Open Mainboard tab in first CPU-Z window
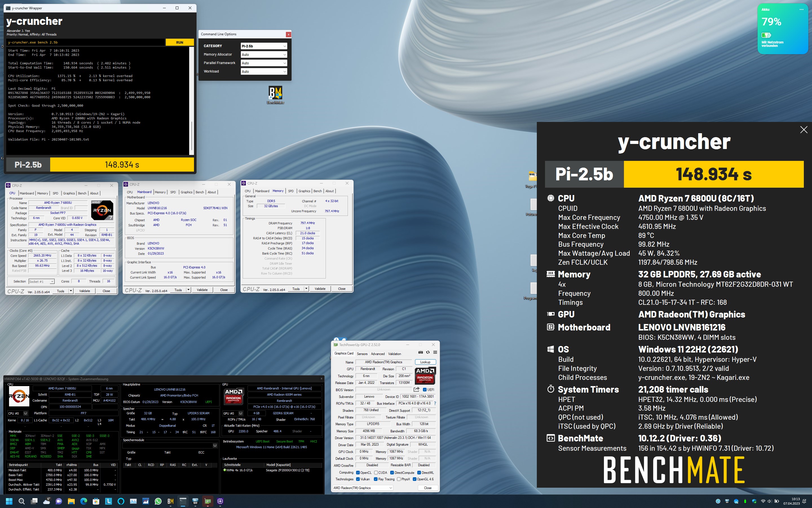This screenshot has height=508, width=812. click(27, 193)
